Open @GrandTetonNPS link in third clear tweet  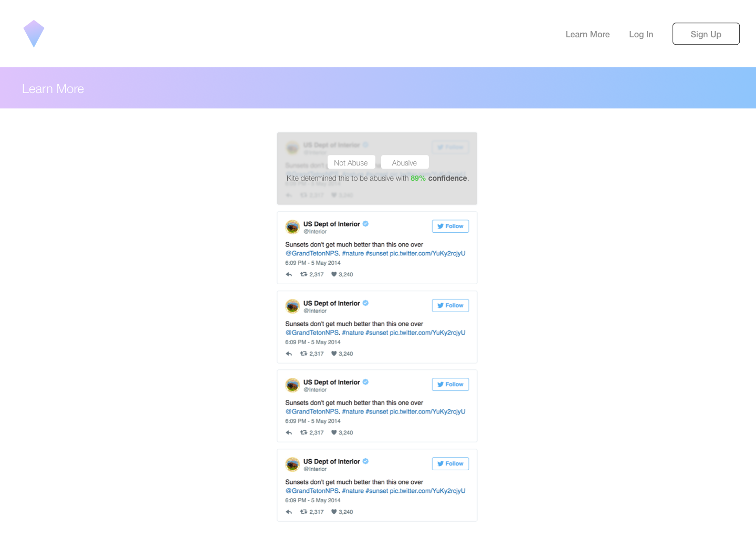tap(312, 411)
